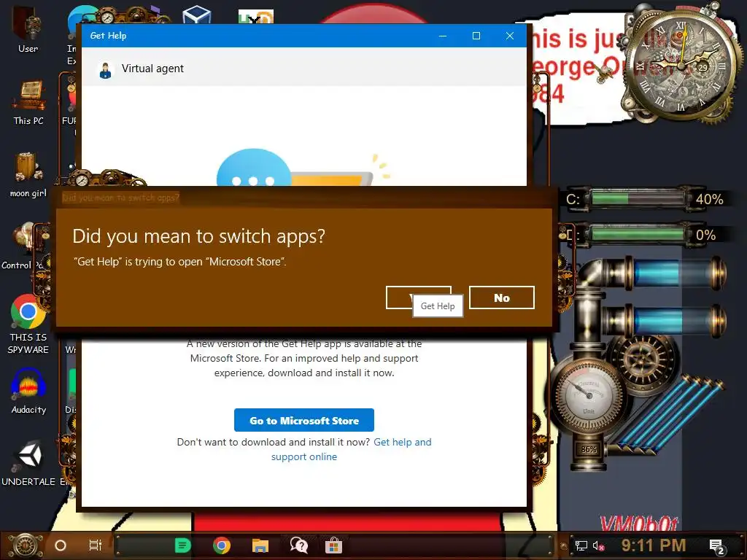Image resolution: width=747 pixels, height=560 pixels.
Task: Click the CPU pressure gauge gadget
Action: pyautogui.click(x=589, y=394)
